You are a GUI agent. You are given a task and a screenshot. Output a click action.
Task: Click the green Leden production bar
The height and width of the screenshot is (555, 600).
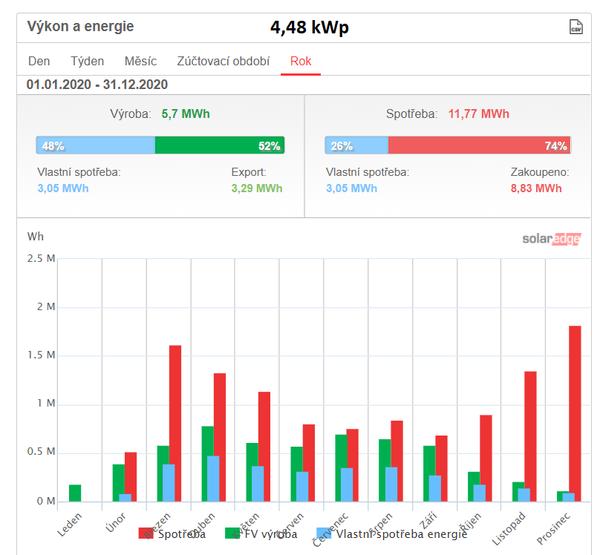point(76,492)
